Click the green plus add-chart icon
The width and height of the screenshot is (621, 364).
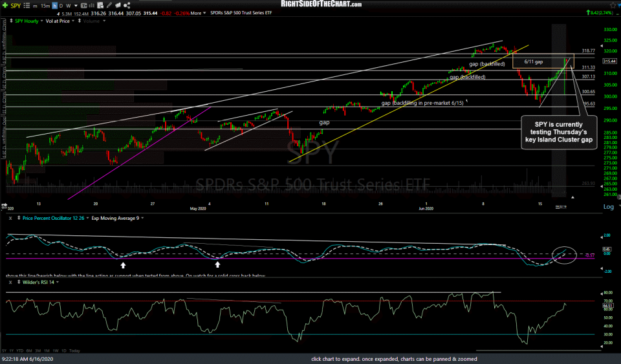[x=5, y=5]
